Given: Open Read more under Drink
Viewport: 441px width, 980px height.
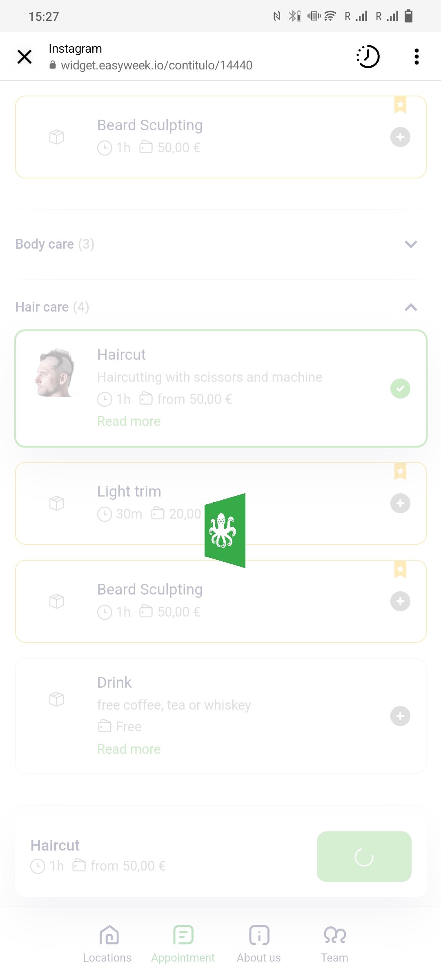Looking at the screenshot, I should click(x=129, y=749).
